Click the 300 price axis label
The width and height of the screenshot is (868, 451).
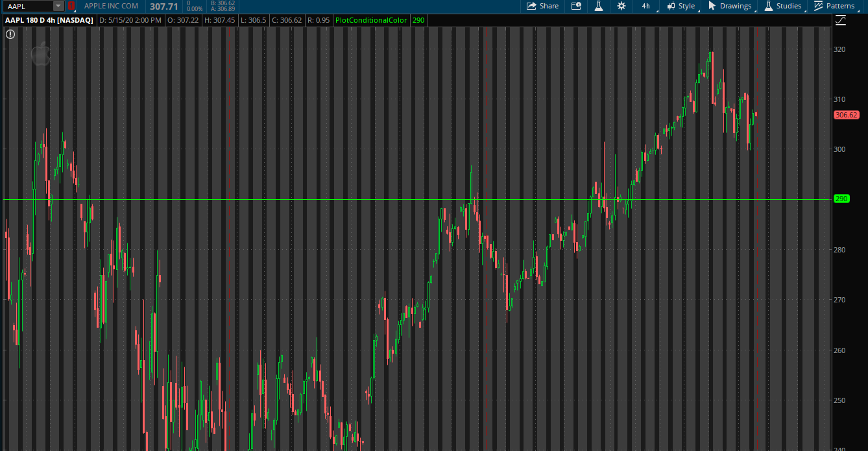(x=840, y=149)
